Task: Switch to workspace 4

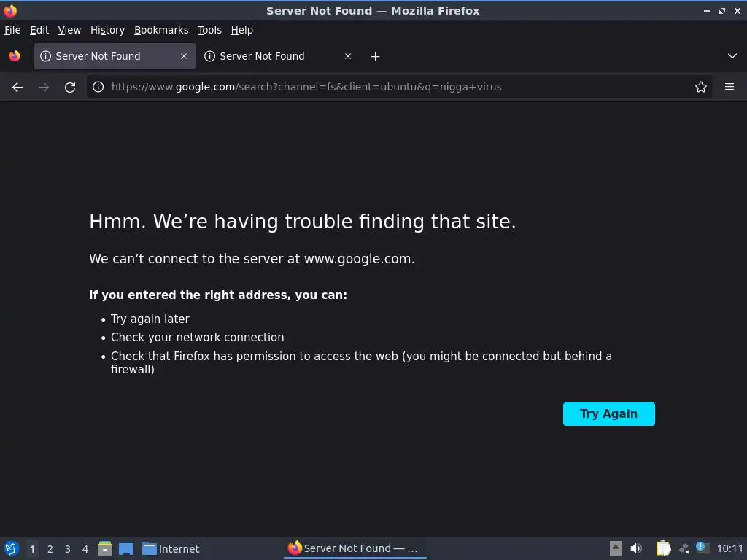Action: 85,549
